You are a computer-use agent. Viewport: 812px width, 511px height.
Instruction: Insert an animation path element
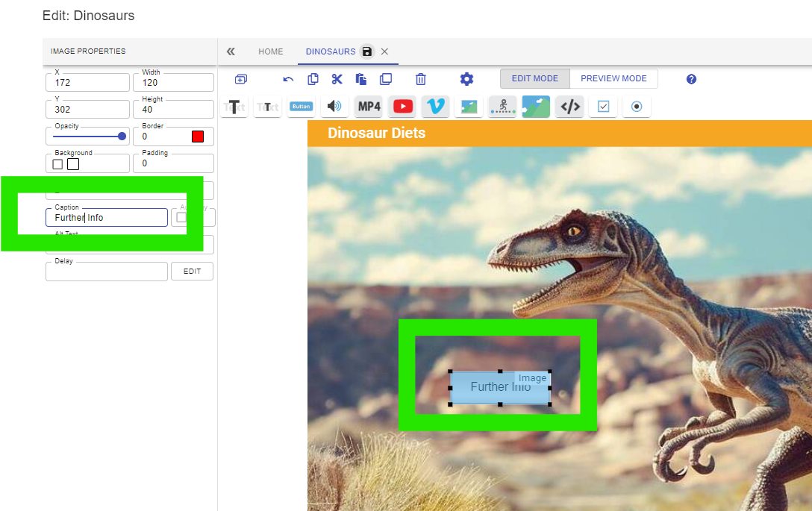pyautogui.click(x=502, y=107)
